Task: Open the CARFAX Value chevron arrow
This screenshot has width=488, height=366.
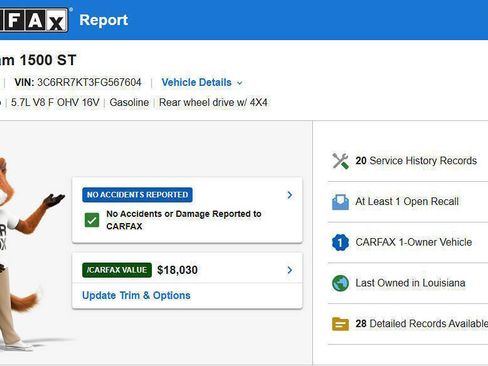Action: (x=290, y=270)
